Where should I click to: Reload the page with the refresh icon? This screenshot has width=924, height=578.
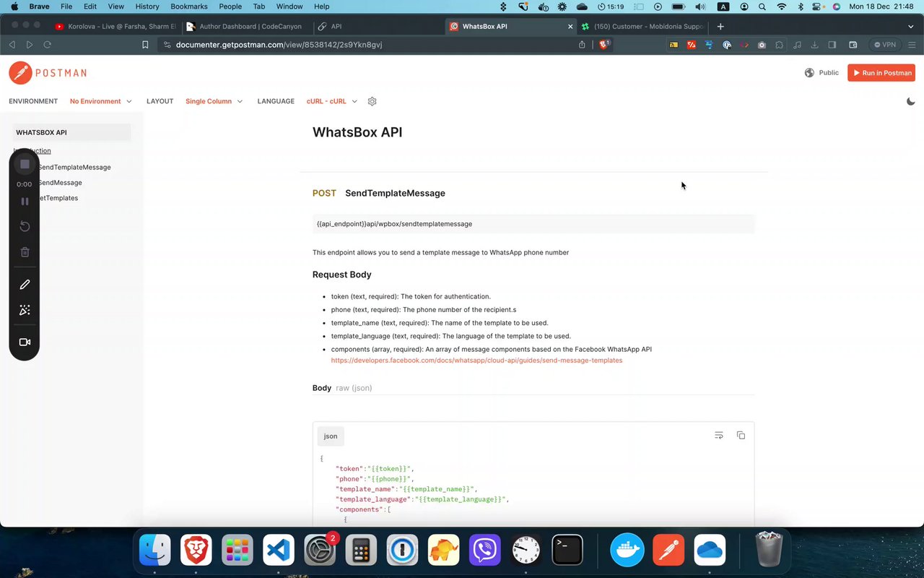[48, 44]
